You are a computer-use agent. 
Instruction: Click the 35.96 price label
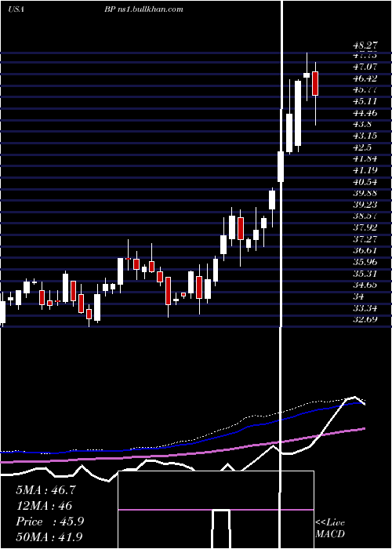[365, 262]
